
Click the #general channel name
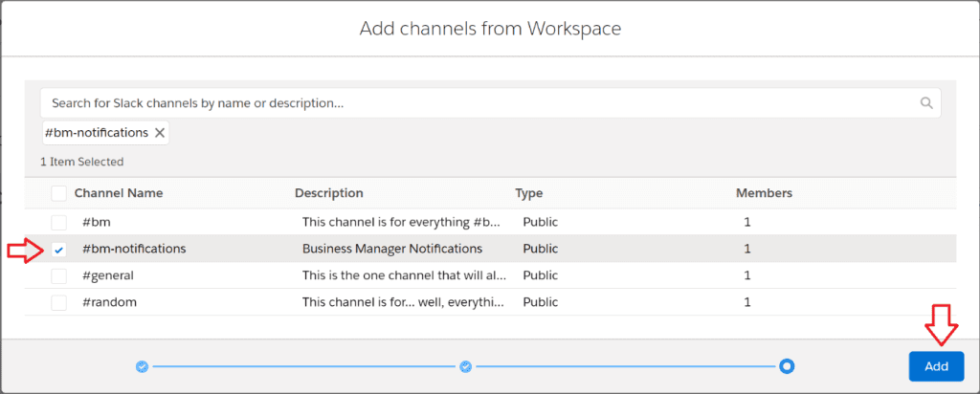pos(107,275)
